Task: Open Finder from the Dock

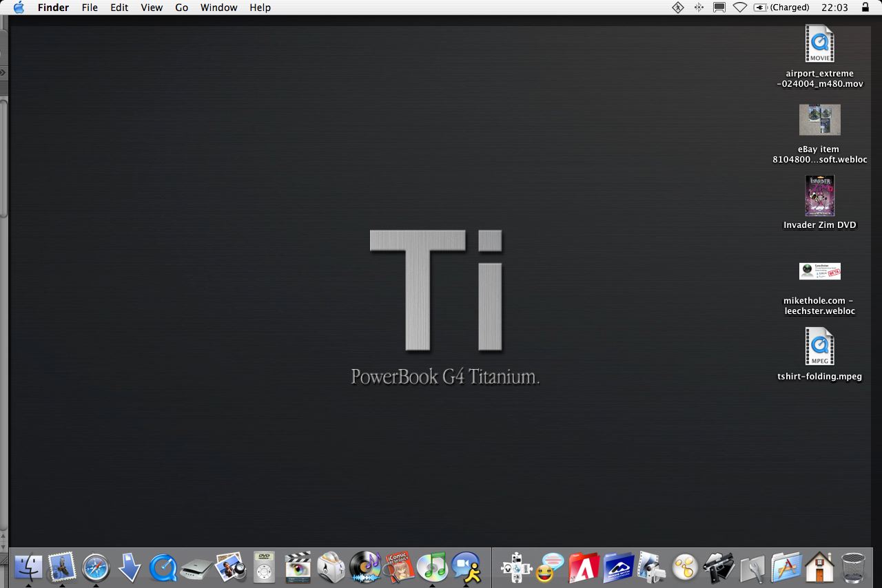Action: (28, 568)
